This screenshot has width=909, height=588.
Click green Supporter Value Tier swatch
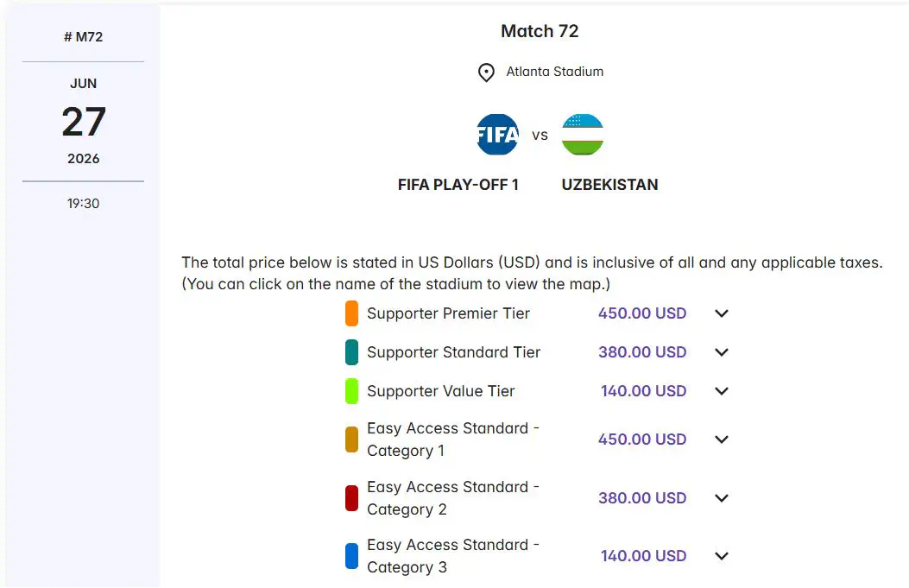tap(351, 391)
